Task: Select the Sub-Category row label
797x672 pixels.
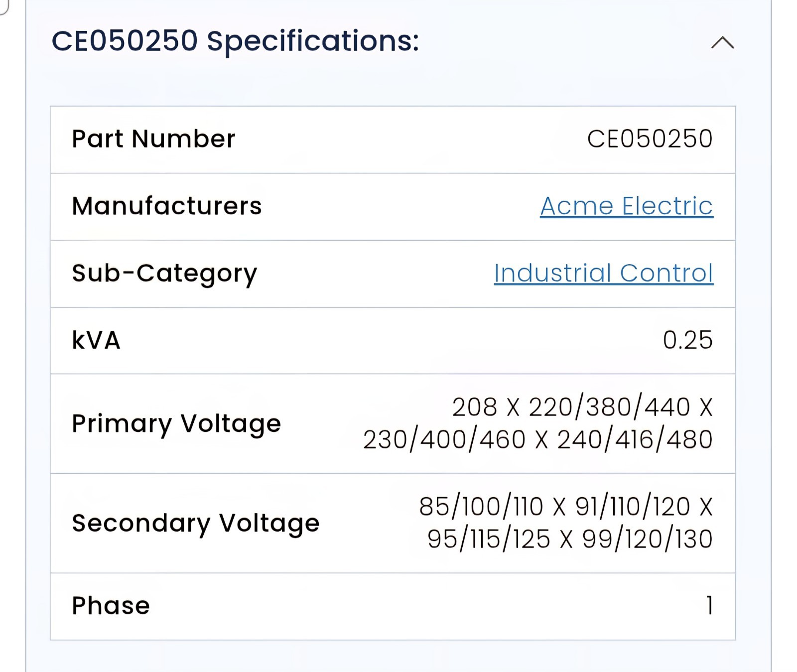Action: click(164, 274)
